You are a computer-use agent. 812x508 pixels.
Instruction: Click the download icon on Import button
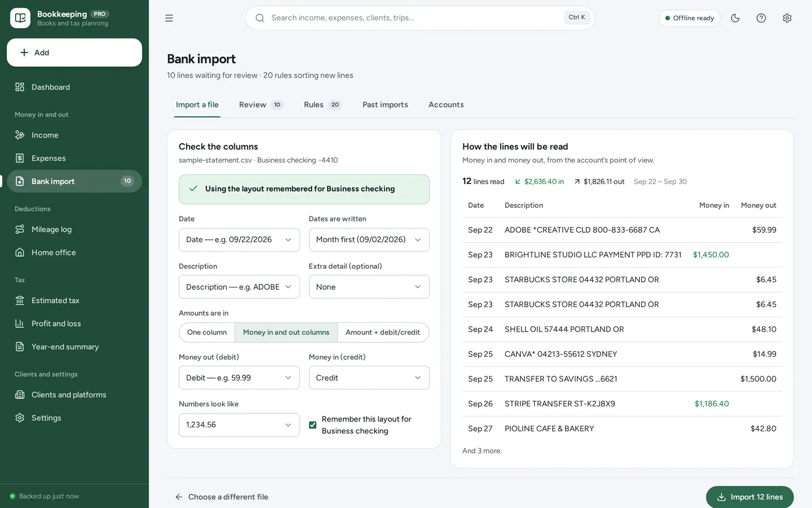[722, 497]
